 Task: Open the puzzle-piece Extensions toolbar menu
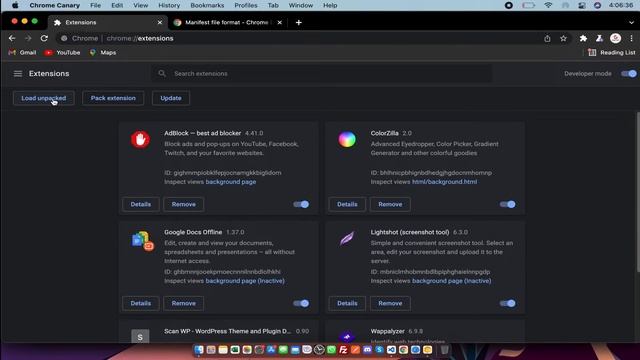pos(583,38)
